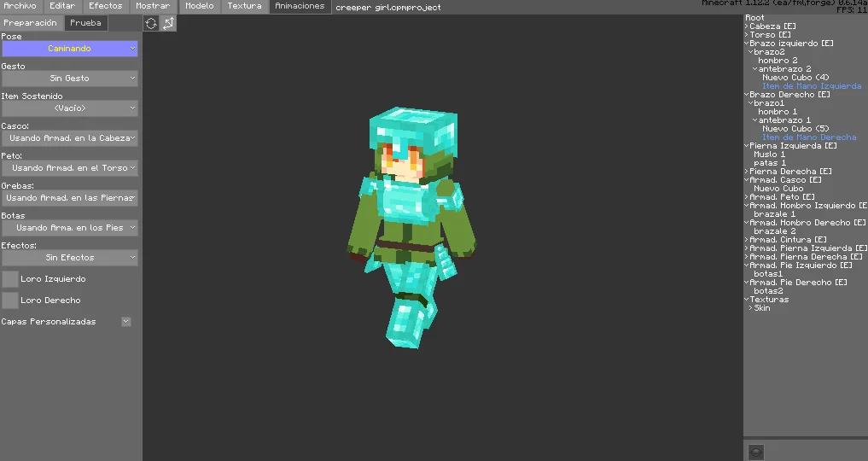Switch to the Textura tab

click(245, 6)
